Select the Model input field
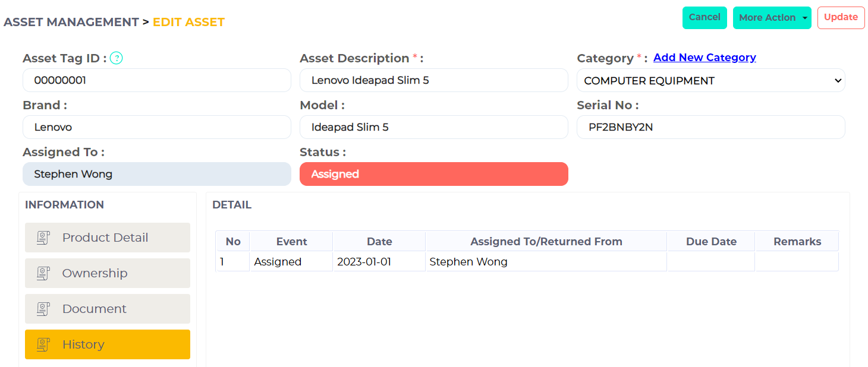Viewport: 868px width, 367px height. point(434,127)
